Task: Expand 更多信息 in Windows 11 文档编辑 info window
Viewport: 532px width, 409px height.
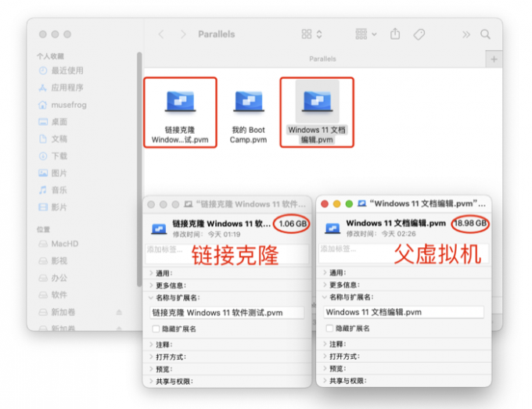Action: [325, 285]
